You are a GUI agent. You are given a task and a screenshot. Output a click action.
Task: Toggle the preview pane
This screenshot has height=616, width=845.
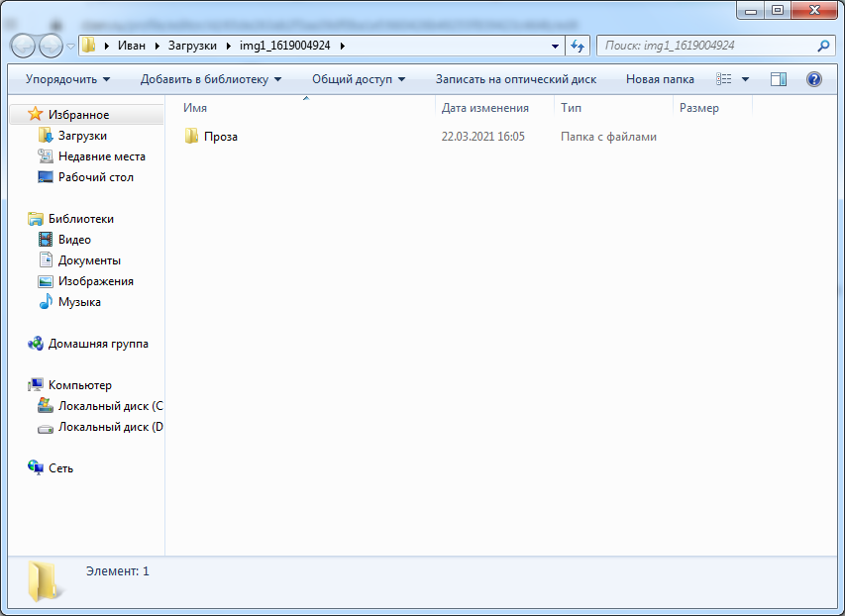(x=779, y=80)
